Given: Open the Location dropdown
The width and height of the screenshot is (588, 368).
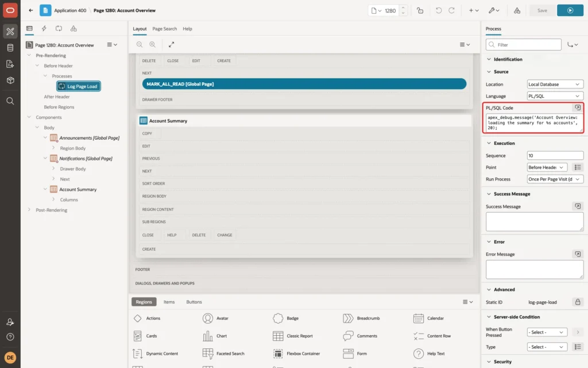Looking at the screenshot, I should pyautogui.click(x=555, y=85).
